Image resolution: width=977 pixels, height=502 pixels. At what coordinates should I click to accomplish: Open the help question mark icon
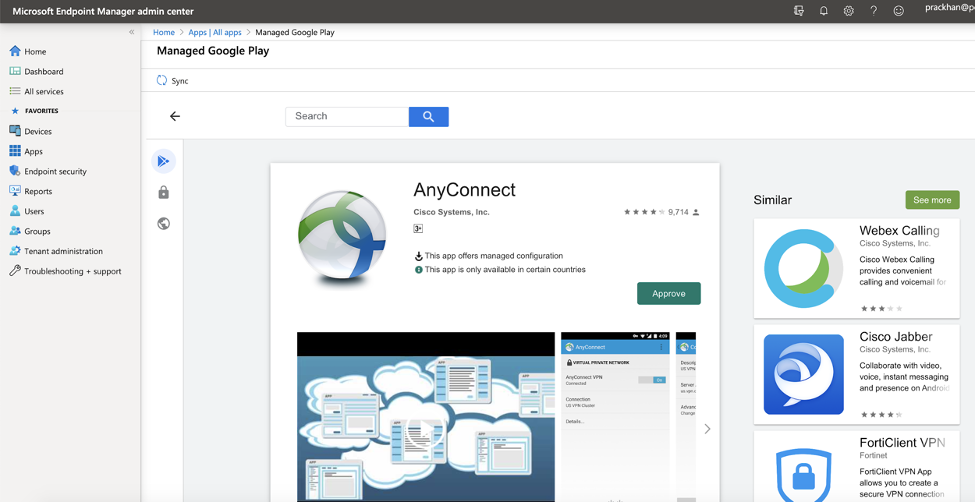point(874,11)
